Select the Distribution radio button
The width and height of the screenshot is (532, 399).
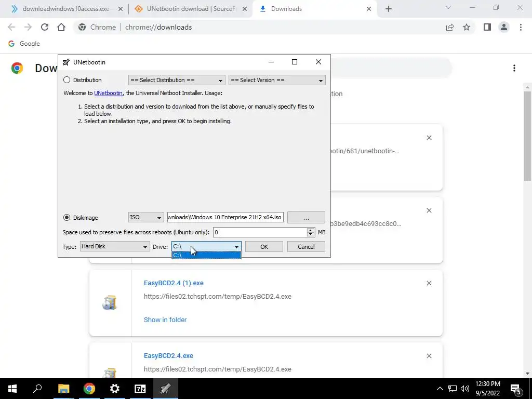[x=67, y=80]
